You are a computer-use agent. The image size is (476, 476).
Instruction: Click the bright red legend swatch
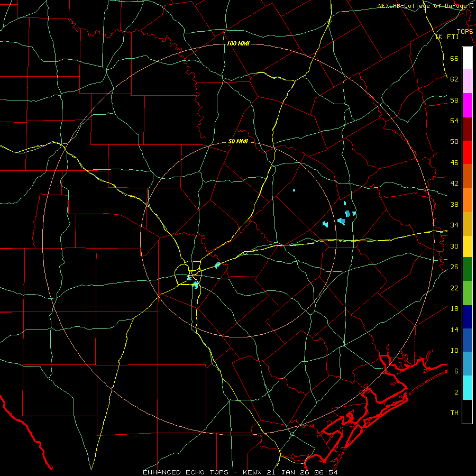click(467, 152)
